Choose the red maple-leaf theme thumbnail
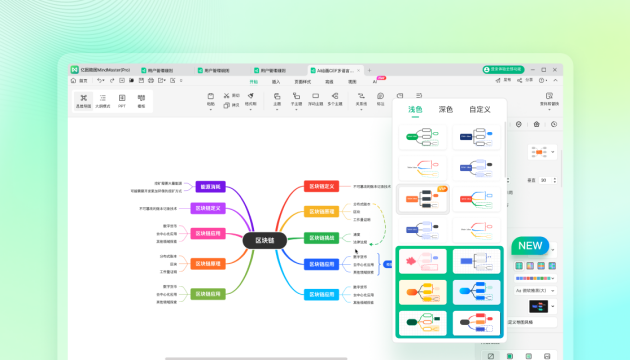The image size is (630, 360). tap(423, 261)
